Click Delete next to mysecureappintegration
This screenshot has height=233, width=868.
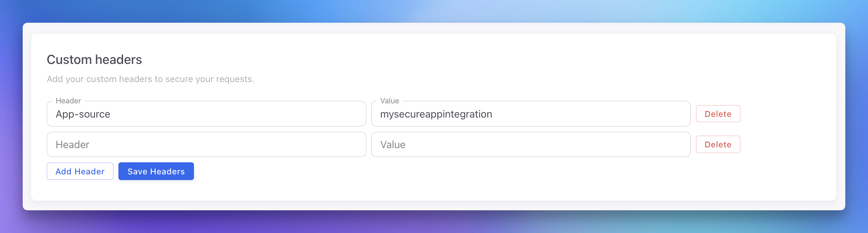(x=718, y=114)
